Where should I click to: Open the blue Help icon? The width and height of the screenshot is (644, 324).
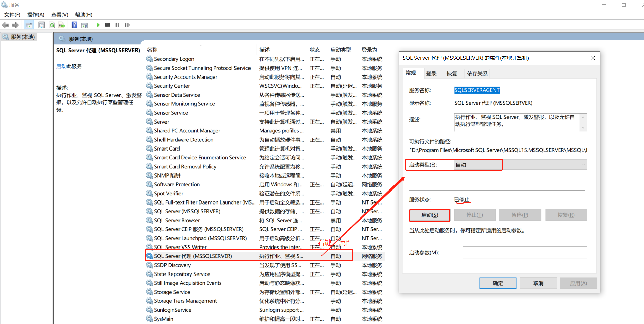pos(74,25)
